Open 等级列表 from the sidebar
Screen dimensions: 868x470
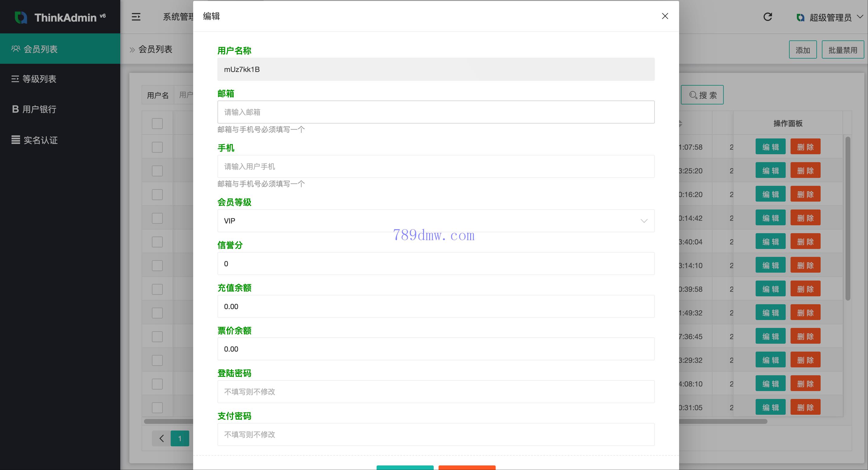click(39, 79)
